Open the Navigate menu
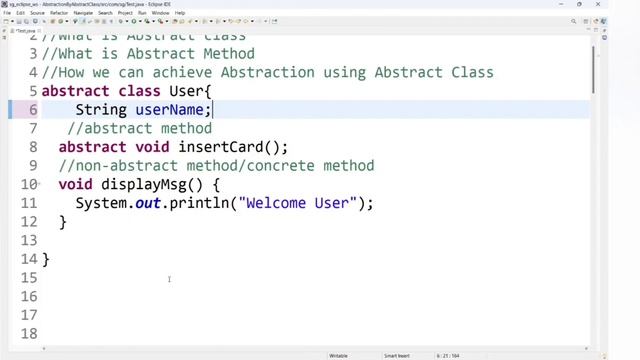Image resolution: width=640 pixels, height=360 pixels. pos(83,13)
